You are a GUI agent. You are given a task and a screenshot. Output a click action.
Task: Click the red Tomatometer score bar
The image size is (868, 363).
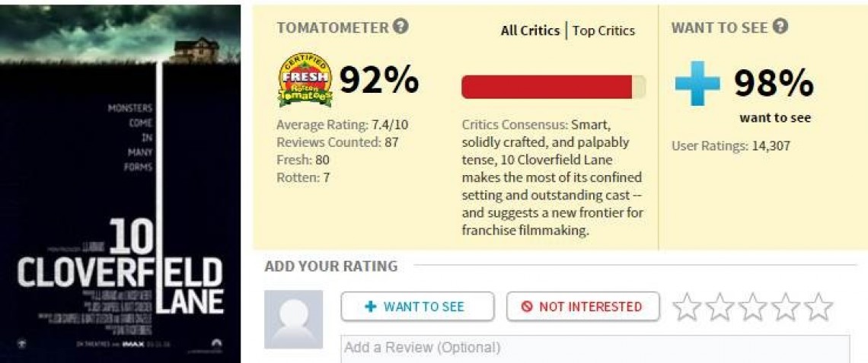click(x=547, y=87)
